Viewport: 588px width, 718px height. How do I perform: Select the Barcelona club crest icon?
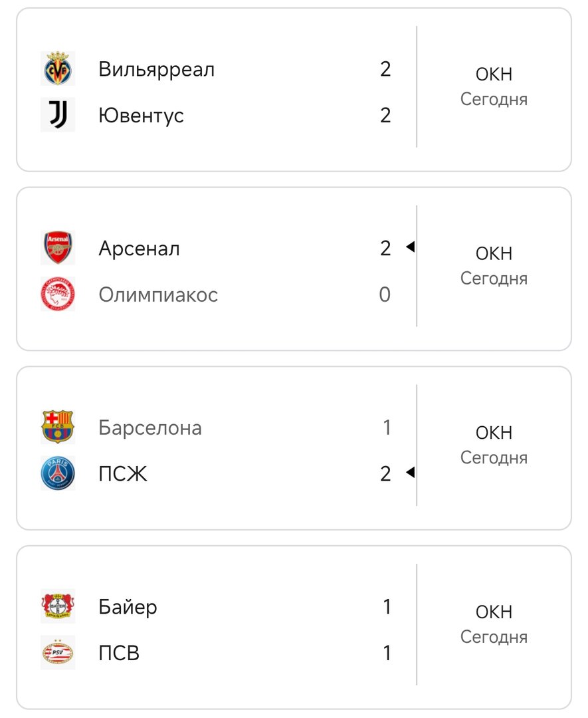[x=58, y=427]
